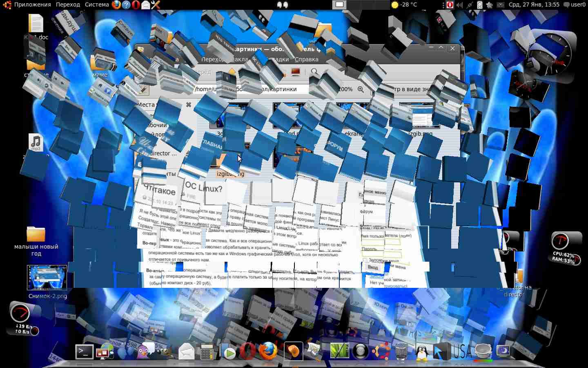Open the mail envelope launcher in the top panel

pos(145,5)
